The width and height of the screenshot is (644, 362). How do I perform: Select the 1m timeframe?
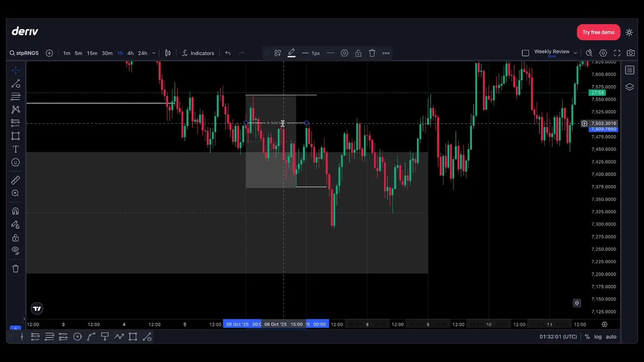point(66,53)
